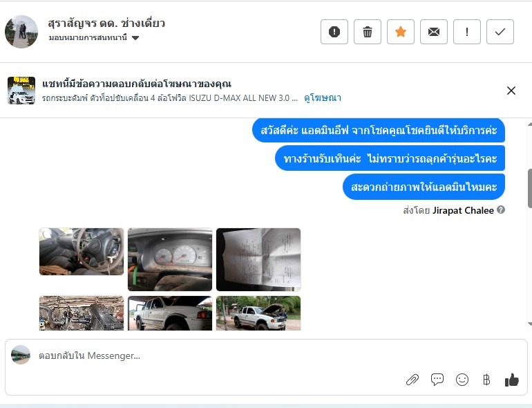Click the chat scrollbar thumb

pyautogui.click(x=530, y=188)
